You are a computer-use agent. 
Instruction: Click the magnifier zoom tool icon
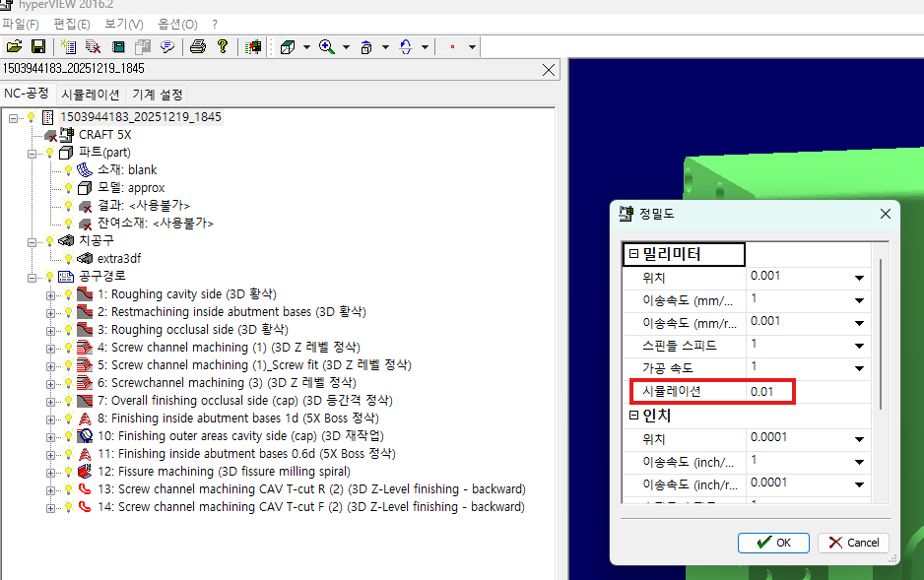point(326,46)
